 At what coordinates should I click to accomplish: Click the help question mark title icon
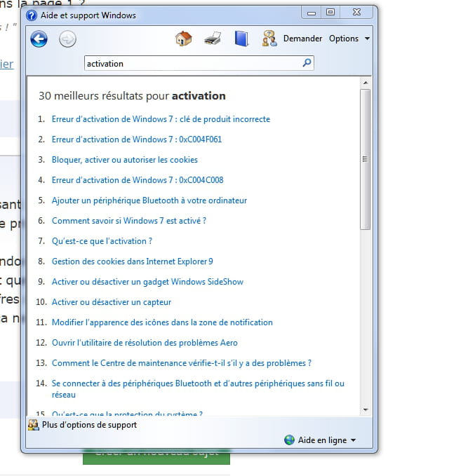32,15
